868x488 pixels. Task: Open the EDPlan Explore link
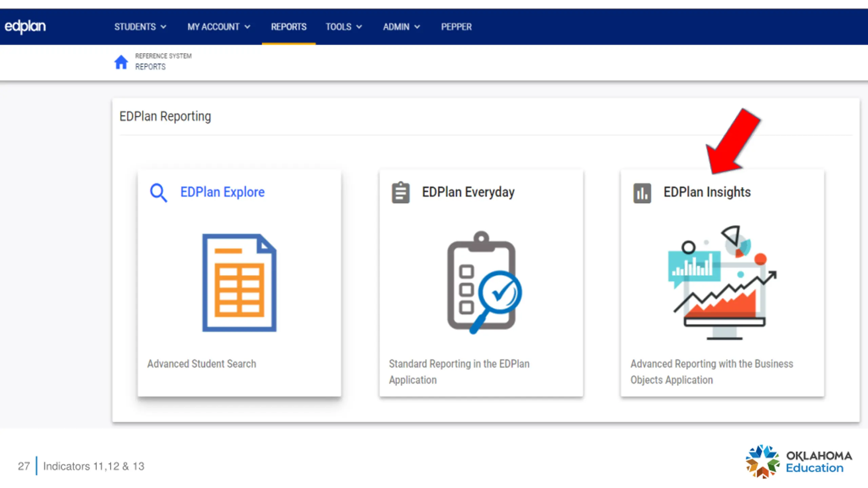[222, 192]
